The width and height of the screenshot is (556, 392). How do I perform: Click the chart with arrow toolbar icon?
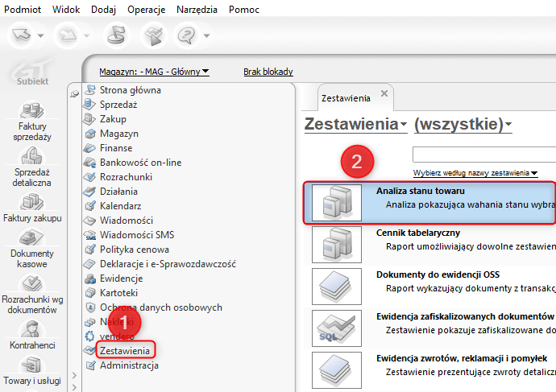[x=153, y=35]
